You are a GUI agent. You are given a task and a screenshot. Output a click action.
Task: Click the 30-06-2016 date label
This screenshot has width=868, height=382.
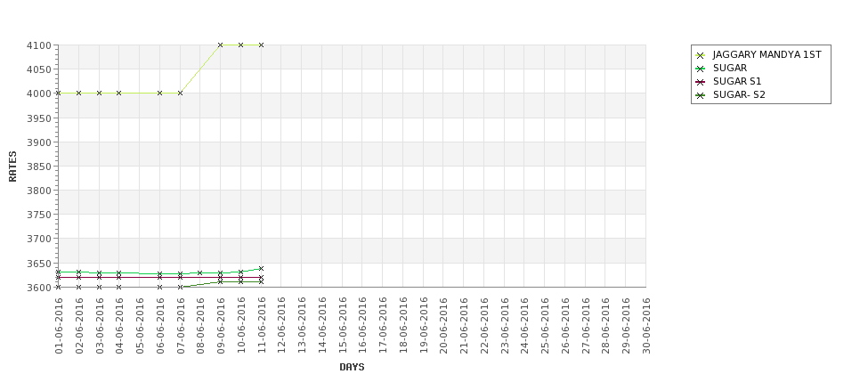click(x=646, y=326)
